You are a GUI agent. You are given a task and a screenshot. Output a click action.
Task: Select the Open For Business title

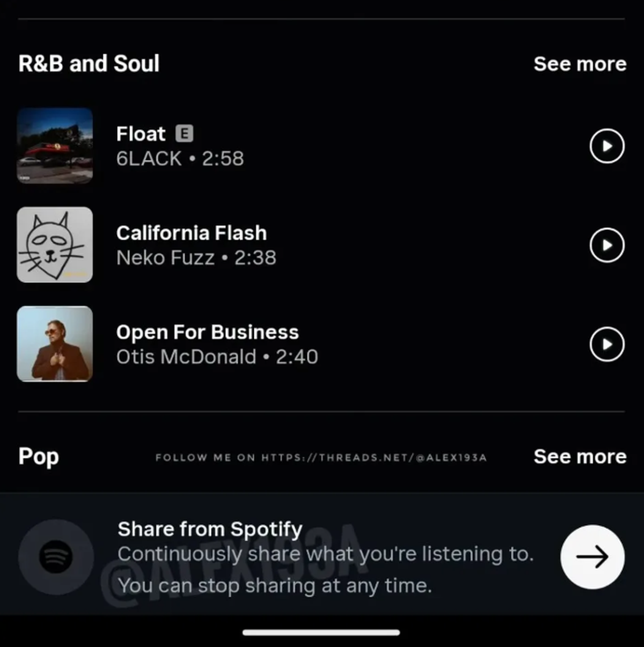click(x=207, y=332)
